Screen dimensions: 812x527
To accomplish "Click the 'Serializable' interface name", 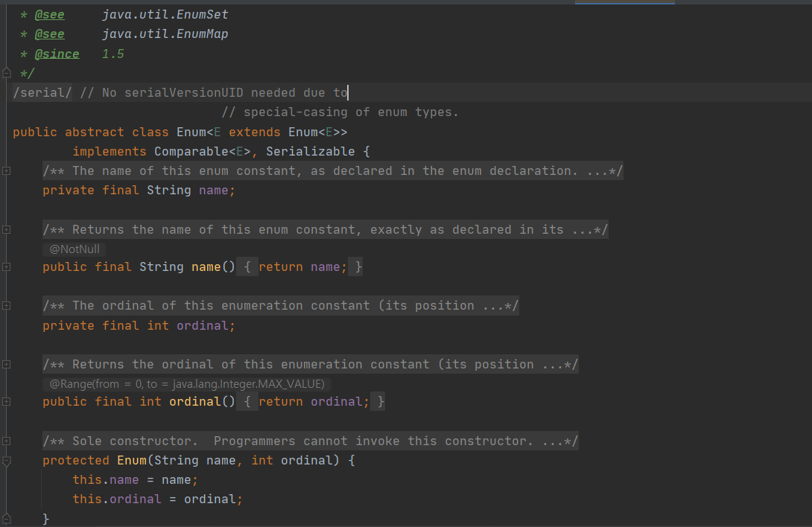I will (311, 152).
